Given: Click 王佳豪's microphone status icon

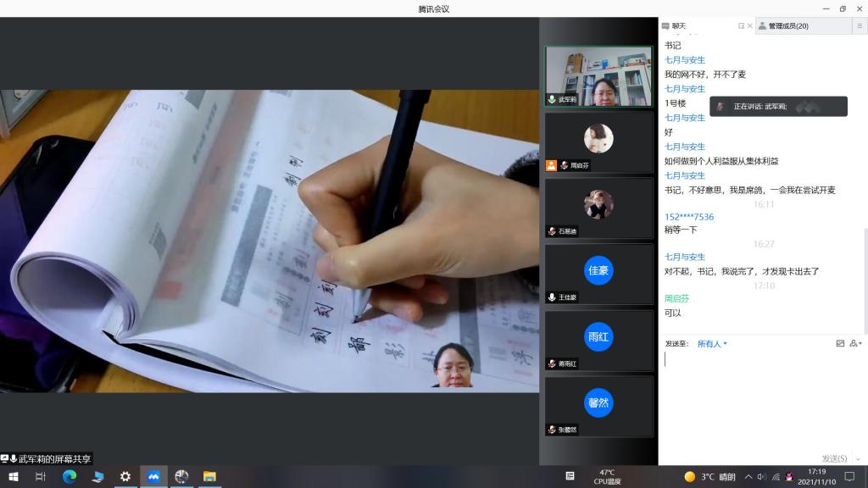Looking at the screenshot, I should point(552,297).
